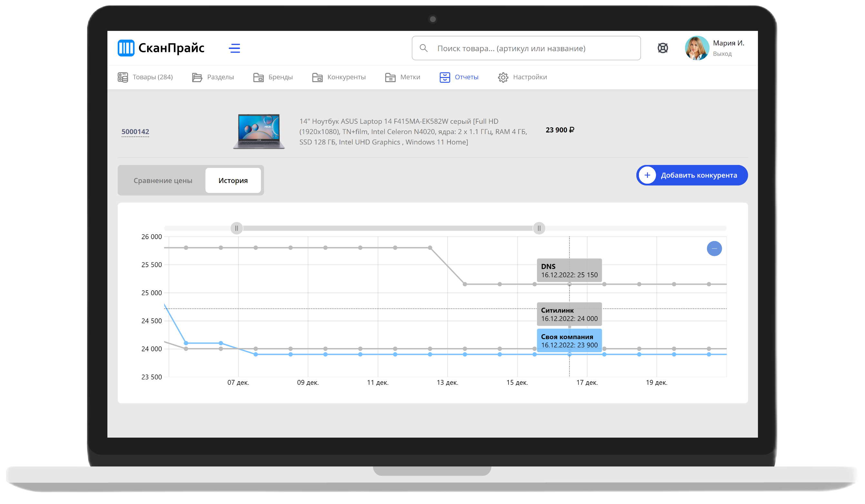Viewport: 865px width, 504px height.
Task: Click the Разделы folder icon
Action: tap(197, 77)
